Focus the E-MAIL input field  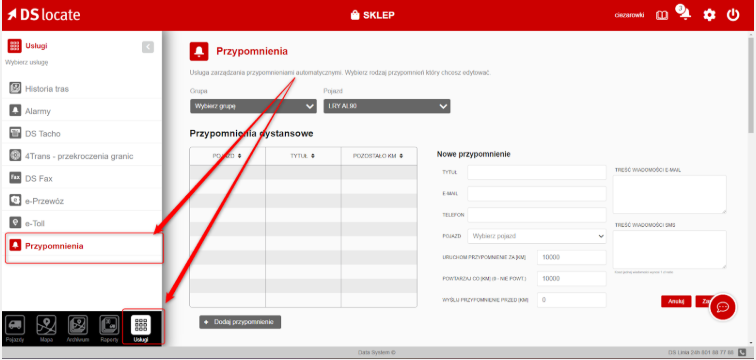[537, 194]
